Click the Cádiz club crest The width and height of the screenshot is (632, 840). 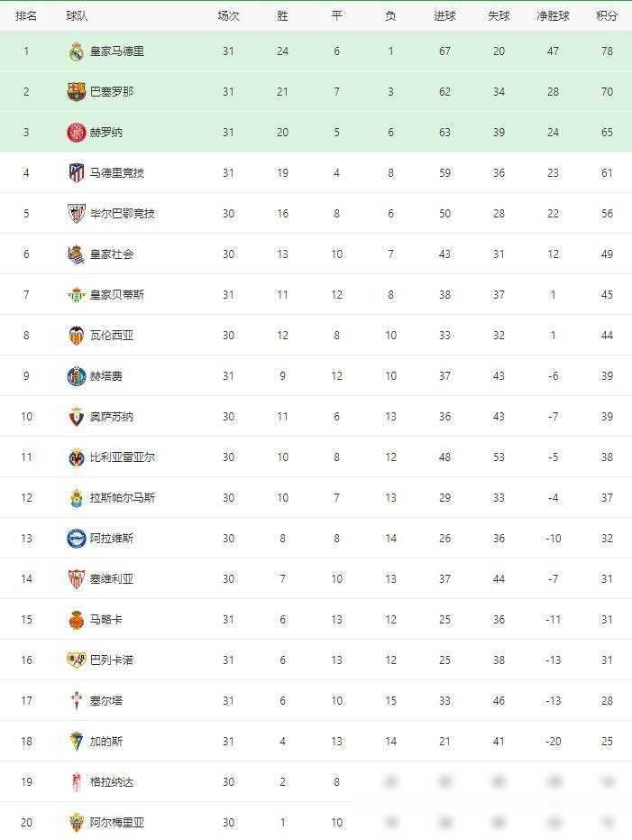click(76, 742)
